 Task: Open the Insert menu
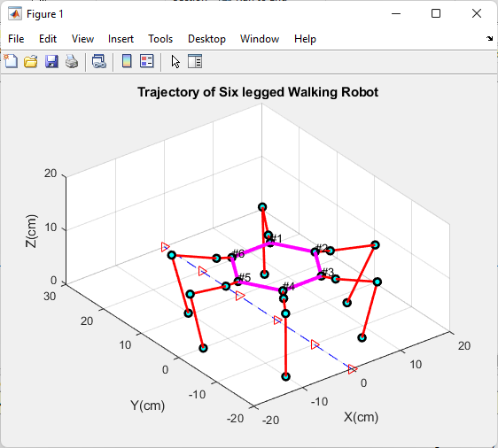coord(121,39)
